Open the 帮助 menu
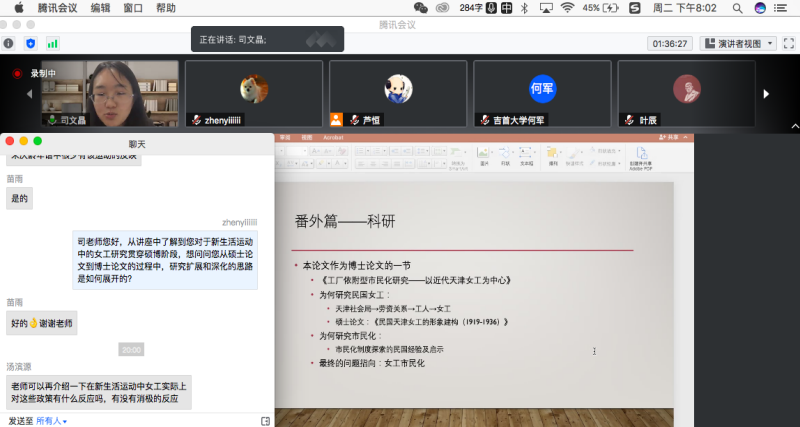The image size is (800, 427). [165, 8]
